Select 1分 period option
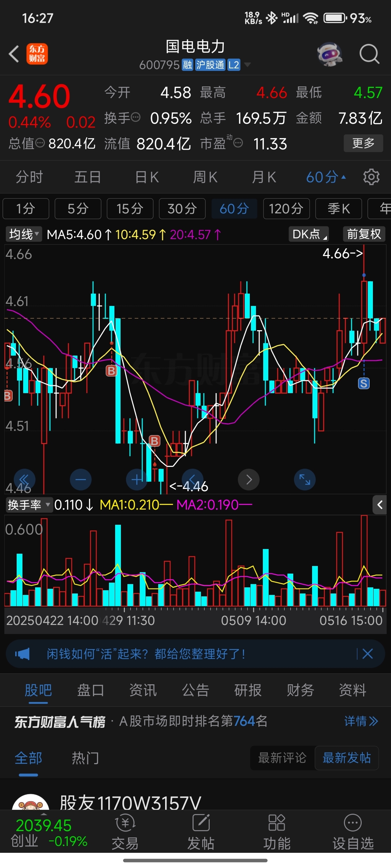The image size is (391, 868). 26,209
